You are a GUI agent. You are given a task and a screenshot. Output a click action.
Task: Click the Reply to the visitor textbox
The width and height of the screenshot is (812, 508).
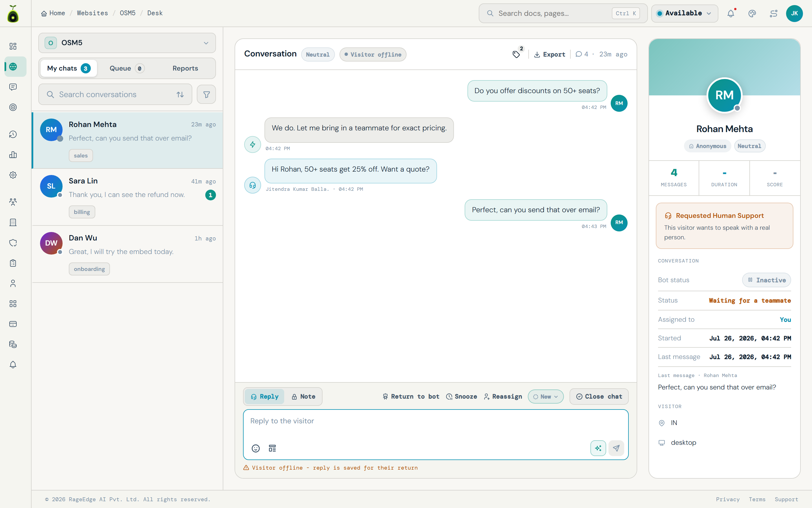pyautogui.click(x=436, y=434)
